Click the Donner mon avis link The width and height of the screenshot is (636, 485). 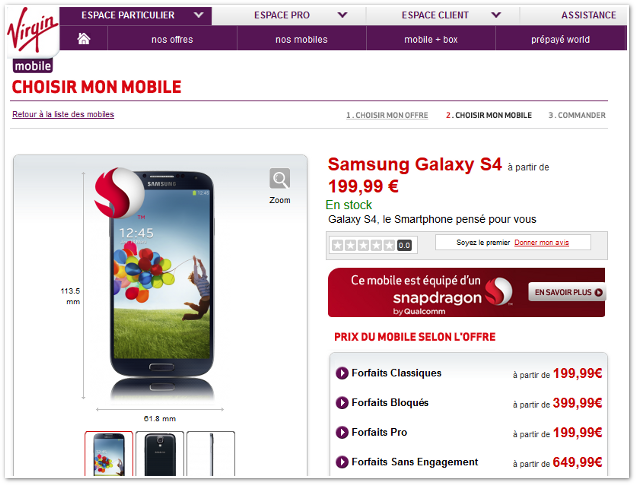(541, 242)
